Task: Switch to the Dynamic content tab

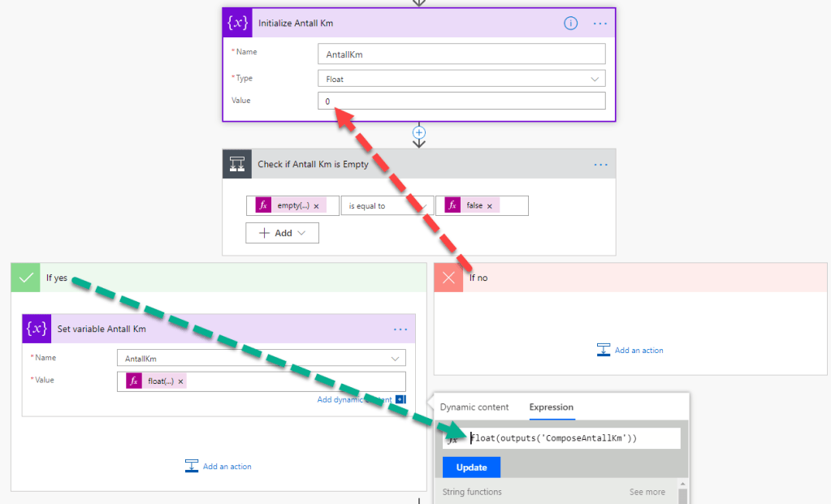Action: click(x=474, y=407)
